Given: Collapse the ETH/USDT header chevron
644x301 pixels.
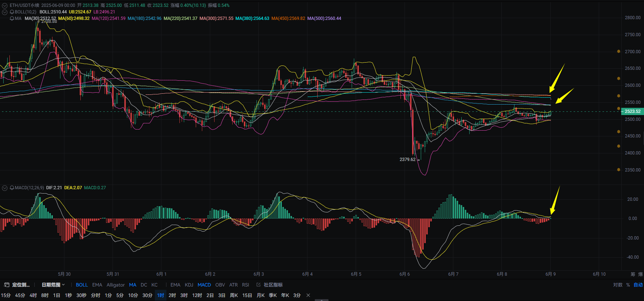Looking at the screenshot, I should pyautogui.click(x=5, y=5).
